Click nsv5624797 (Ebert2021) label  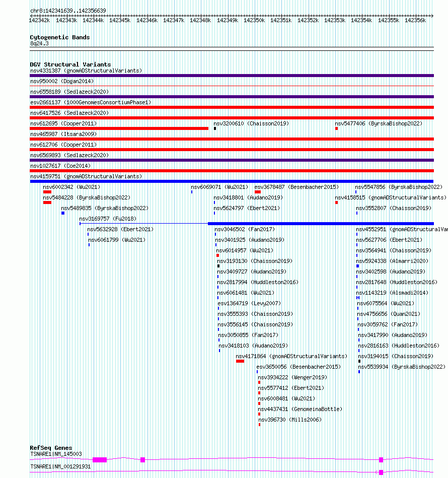(247, 208)
